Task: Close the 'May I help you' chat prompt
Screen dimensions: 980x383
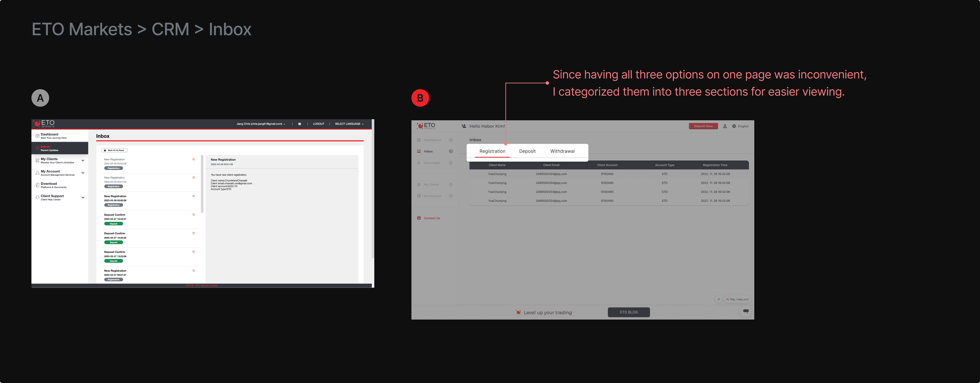Action: [719, 299]
